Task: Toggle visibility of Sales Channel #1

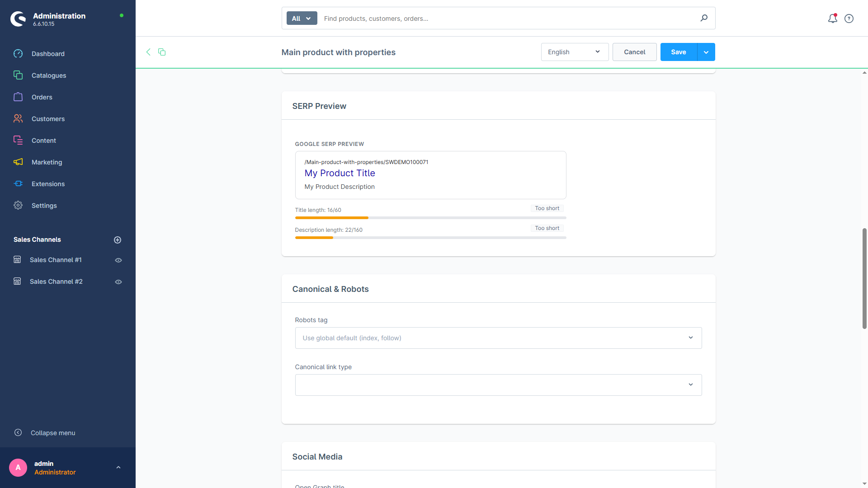Action: 118,260
